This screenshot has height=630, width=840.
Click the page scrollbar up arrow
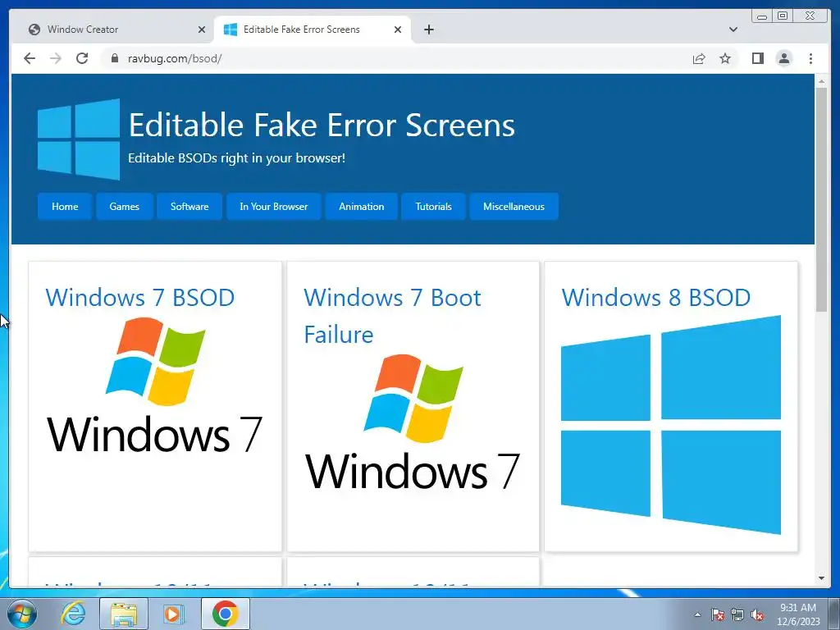821,82
